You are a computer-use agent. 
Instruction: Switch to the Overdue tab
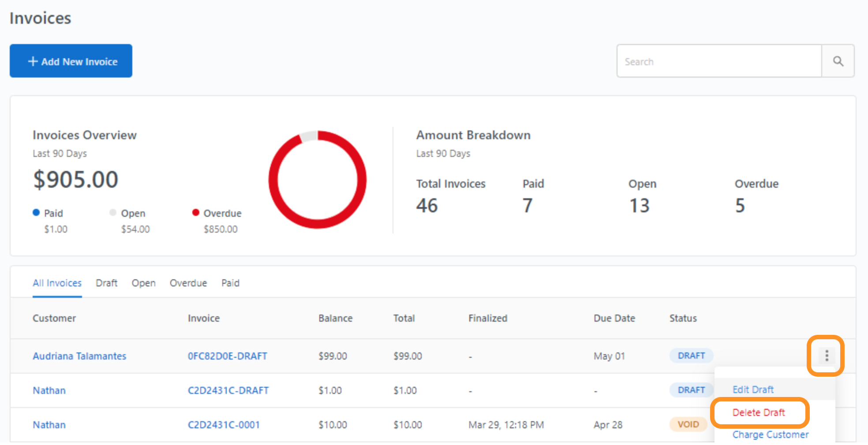pos(188,283)
